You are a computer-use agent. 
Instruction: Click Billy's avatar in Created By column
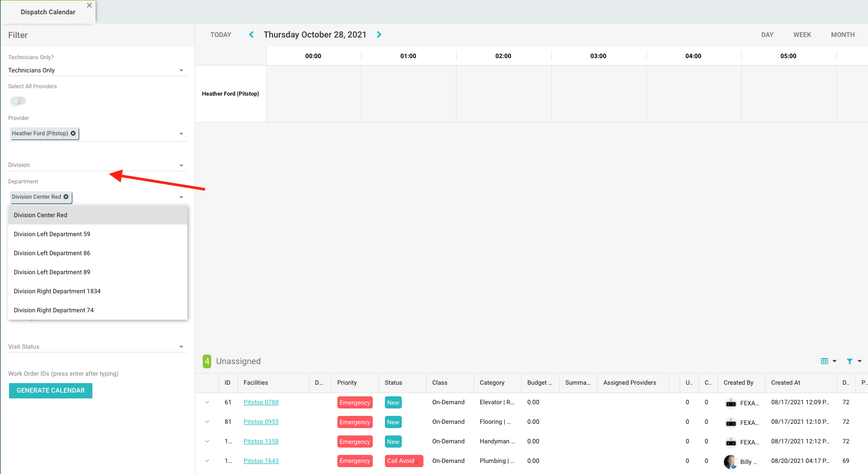(x=730, y=461)
